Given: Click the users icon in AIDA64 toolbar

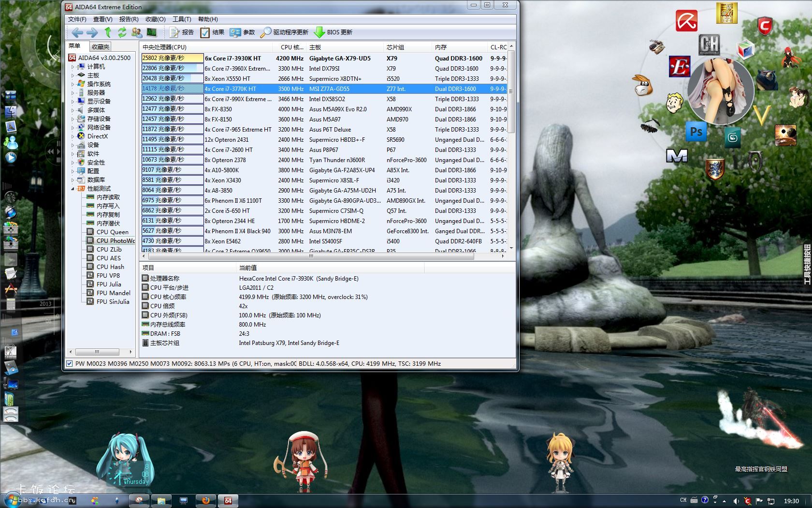Looking at the screenshot, I should click(137, 32).
